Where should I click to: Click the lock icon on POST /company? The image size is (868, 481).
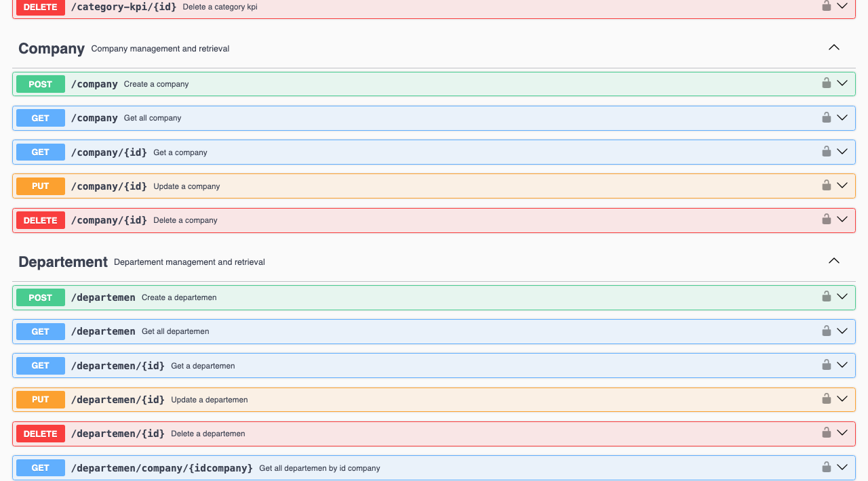click(826, 83)
